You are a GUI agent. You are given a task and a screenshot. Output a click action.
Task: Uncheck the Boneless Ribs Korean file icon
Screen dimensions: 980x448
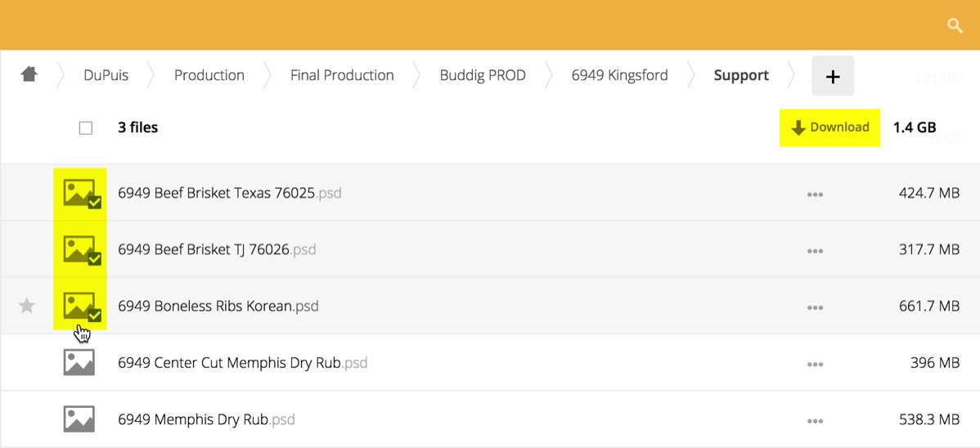coord(81,307)
